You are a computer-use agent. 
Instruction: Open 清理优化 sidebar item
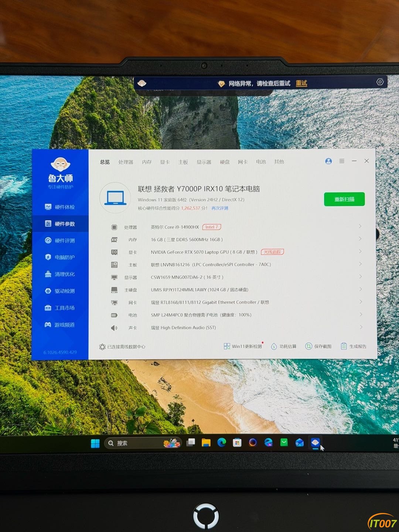(x=60, y=274)
